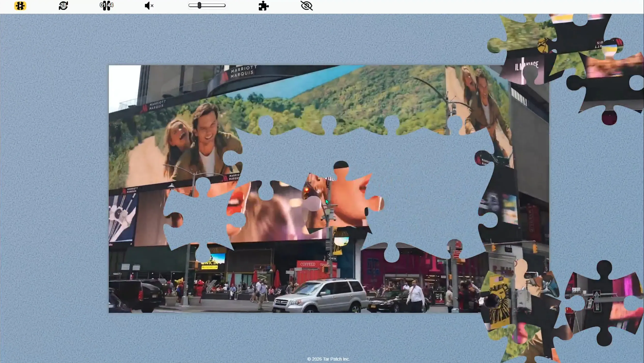
Task: Click the 28 pieces shuffle icon
Action: [63, 6]
